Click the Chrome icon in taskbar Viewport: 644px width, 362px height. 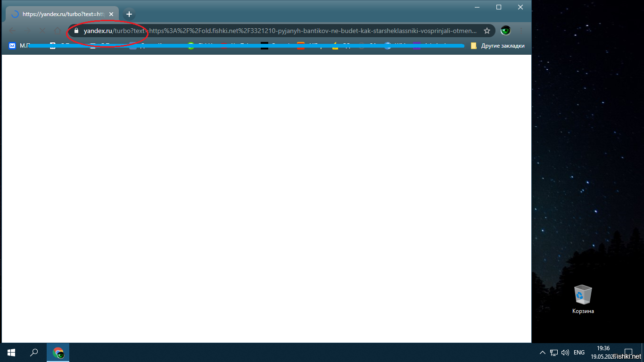(58, 353)
